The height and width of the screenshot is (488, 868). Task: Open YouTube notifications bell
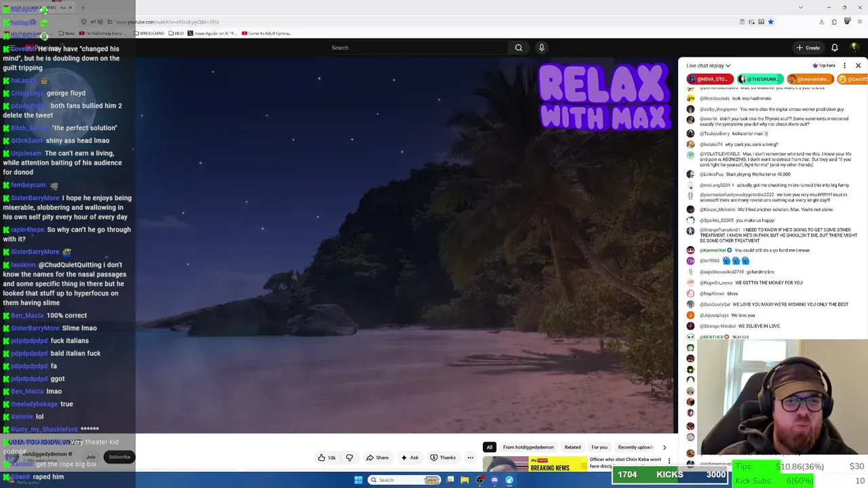835,47
